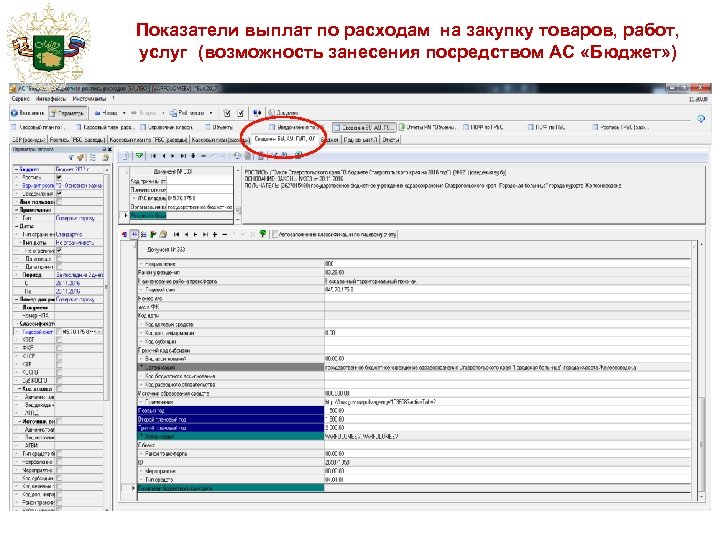Click the Run (Выполнить) play icon
This screenshot has width=720, height=540.
click(14, 112)
